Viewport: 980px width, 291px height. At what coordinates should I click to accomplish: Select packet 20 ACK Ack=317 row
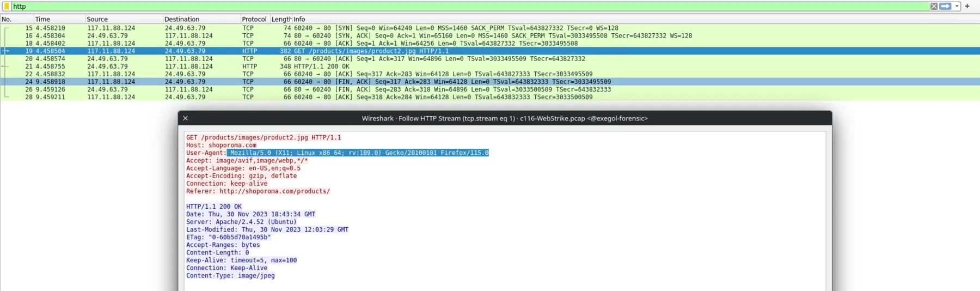click(x=490, y=58)
